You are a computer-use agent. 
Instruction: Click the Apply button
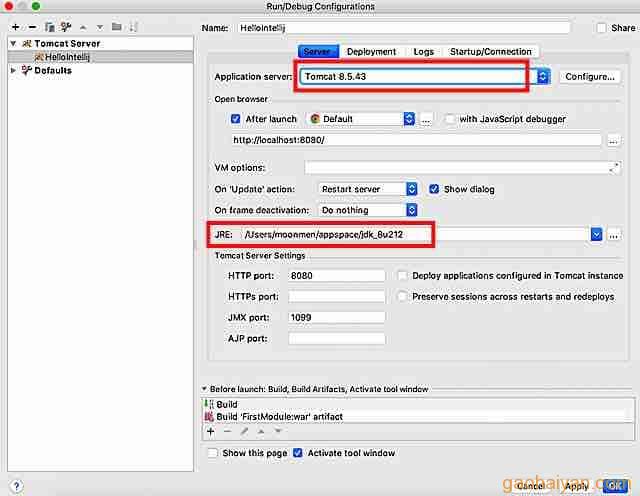tap(576, 486)
